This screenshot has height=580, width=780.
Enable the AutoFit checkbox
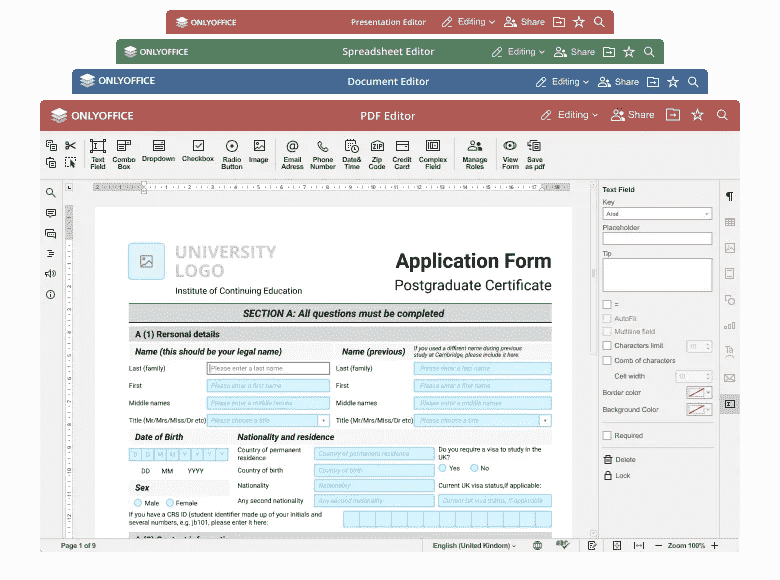[607, 318]
